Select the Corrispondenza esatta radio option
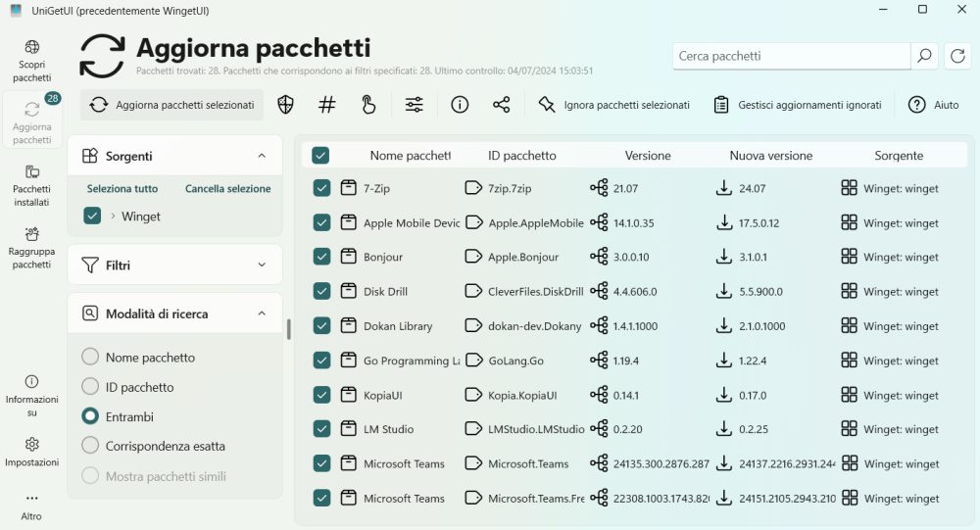This screenshot has height=530, width=980. coord(90,446)
